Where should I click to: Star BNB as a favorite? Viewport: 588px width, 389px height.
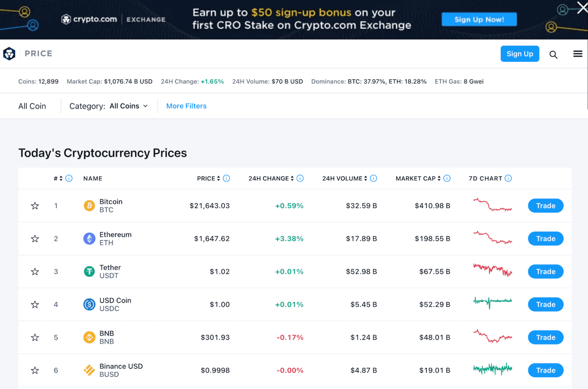click(35, 337)
